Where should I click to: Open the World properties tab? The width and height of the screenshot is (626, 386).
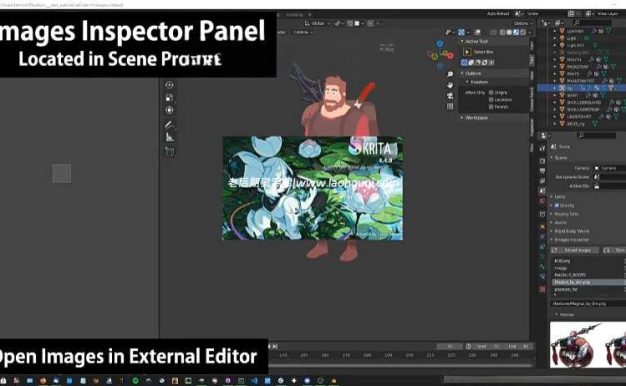(x=542, y=201)
